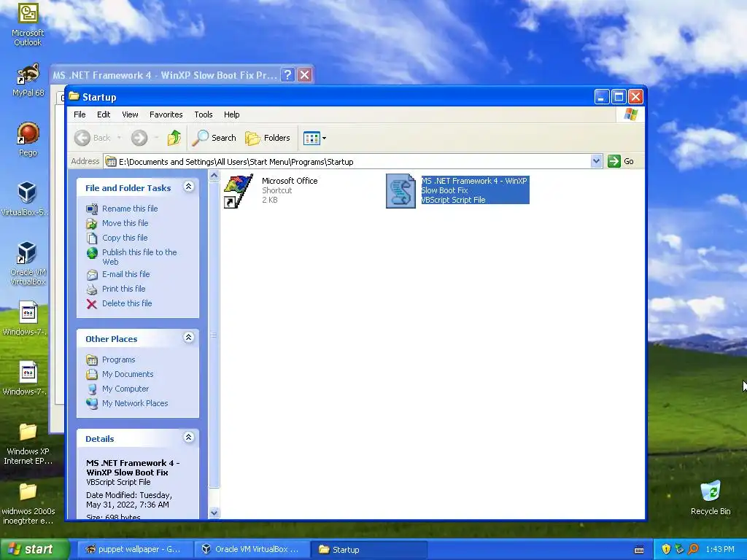This screenshot has width=747, height=560.
Task: Click the task pane scroll up arrow
Action: (x=214, y=176)
